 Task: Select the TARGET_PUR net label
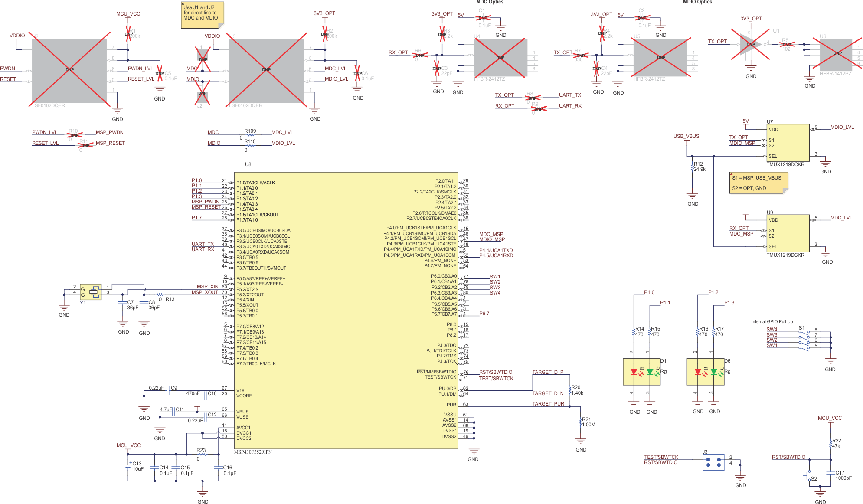(549, 404)
